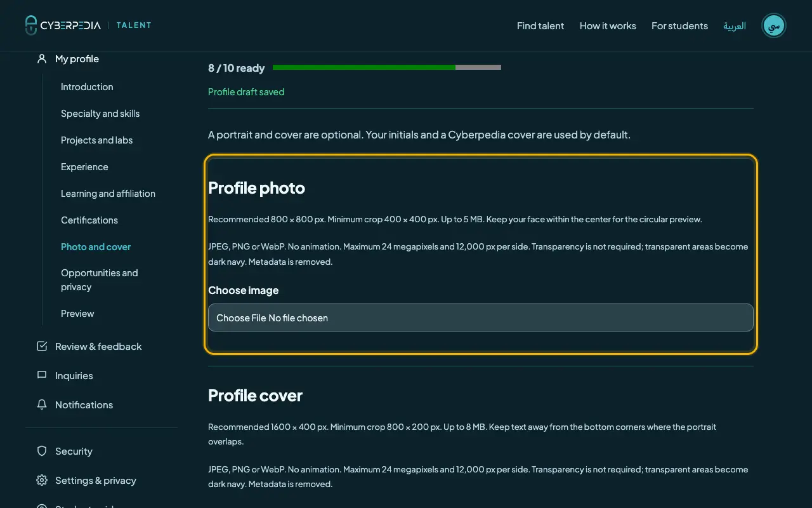Click the Profile draft saved status text
The image size is (812, 508).
coord(246,92)
